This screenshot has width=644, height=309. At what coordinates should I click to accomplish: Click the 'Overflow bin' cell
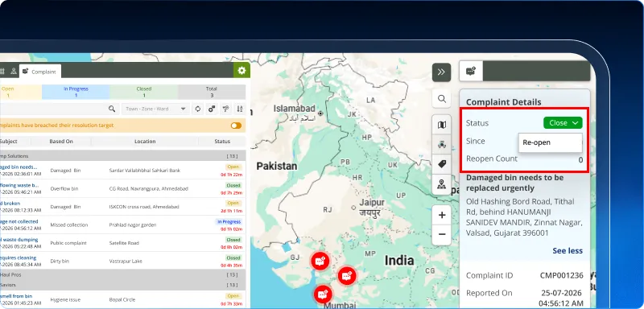click(64, 189)
